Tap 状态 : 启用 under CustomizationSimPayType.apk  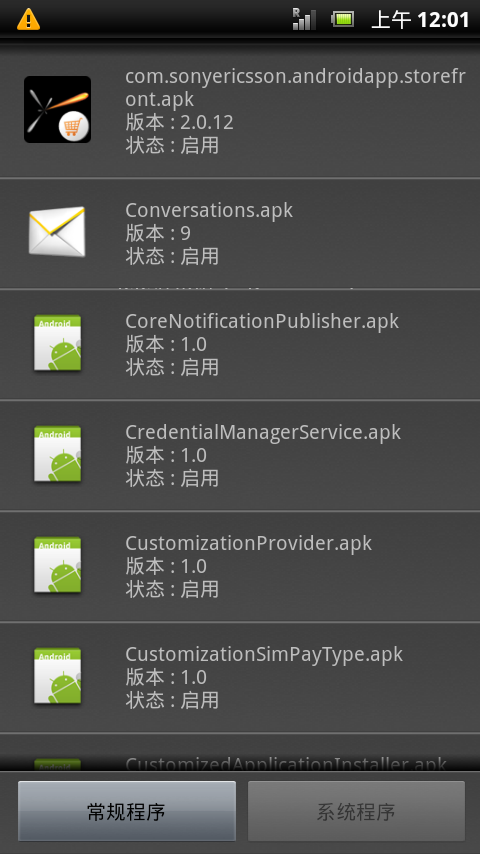(x=172, y=700)
